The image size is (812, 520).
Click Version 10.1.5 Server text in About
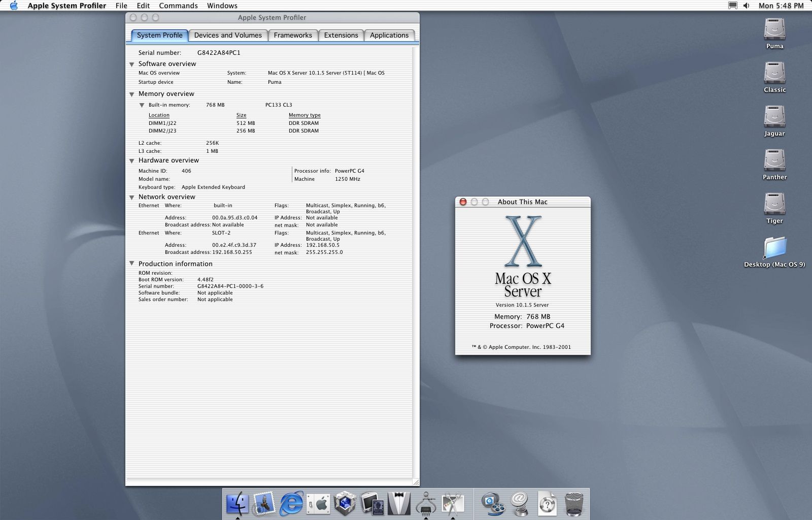pos(522,305)
